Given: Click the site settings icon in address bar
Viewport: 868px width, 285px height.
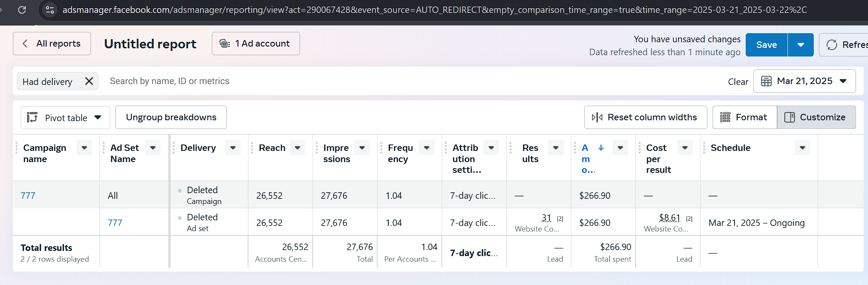Looking at the screenshot, I should [50, 9].
